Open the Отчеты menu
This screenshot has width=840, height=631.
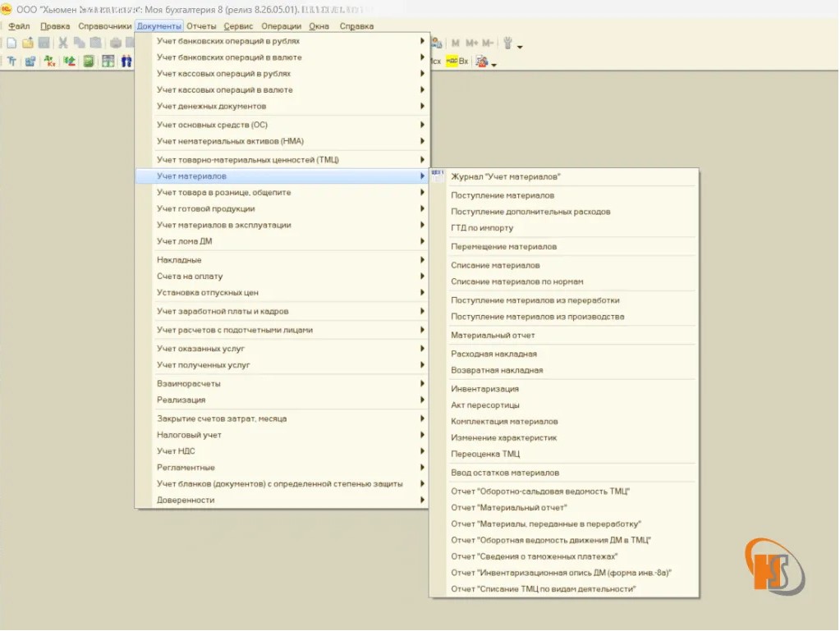click(x=201, y=25)
